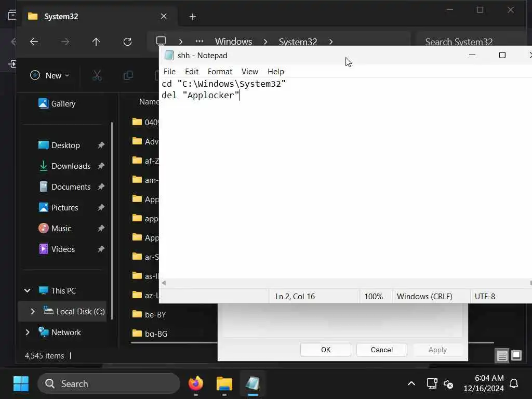This screenshot has width=532, height=399.
Task: Click the This PC monitor icon in address bar
Action: click(x=161, y=42)
